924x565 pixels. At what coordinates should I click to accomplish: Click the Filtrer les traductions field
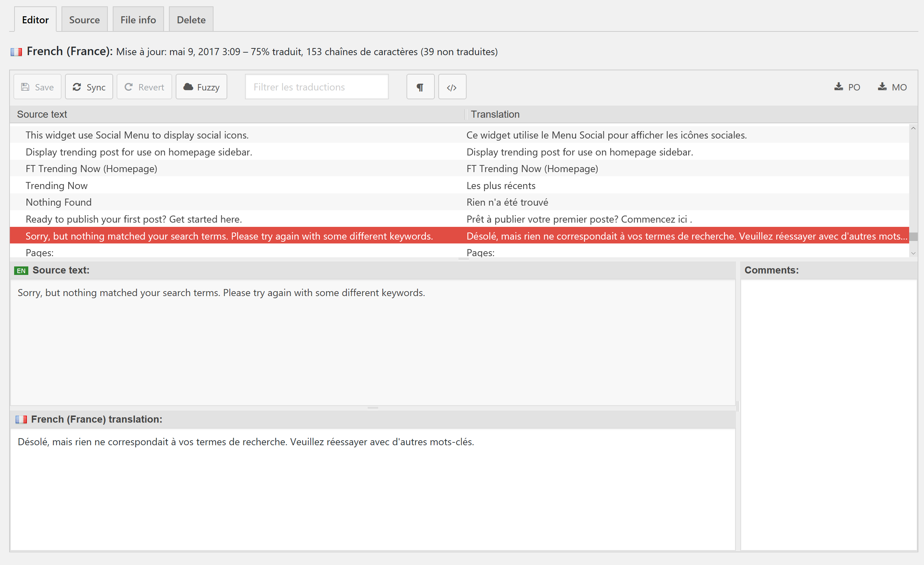coord(316,87)
